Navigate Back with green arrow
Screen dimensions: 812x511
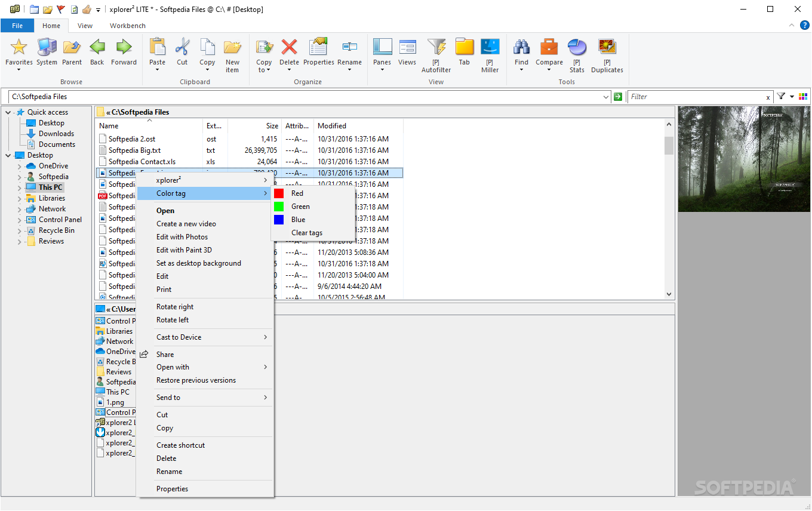(97, 47)
